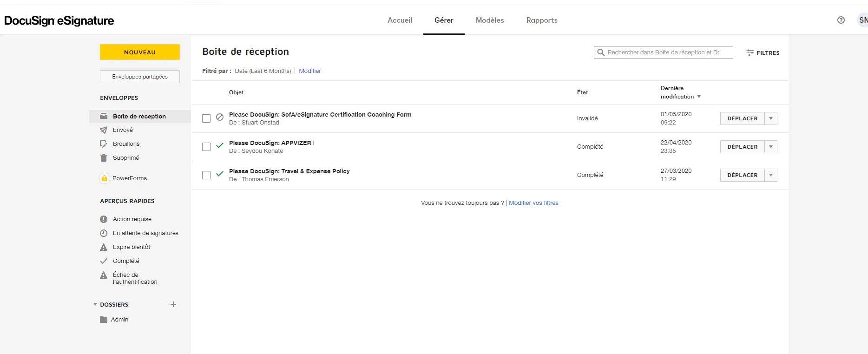Screen dimensions: 868x354
Task: Click the État column header
Action: (582, 92)
